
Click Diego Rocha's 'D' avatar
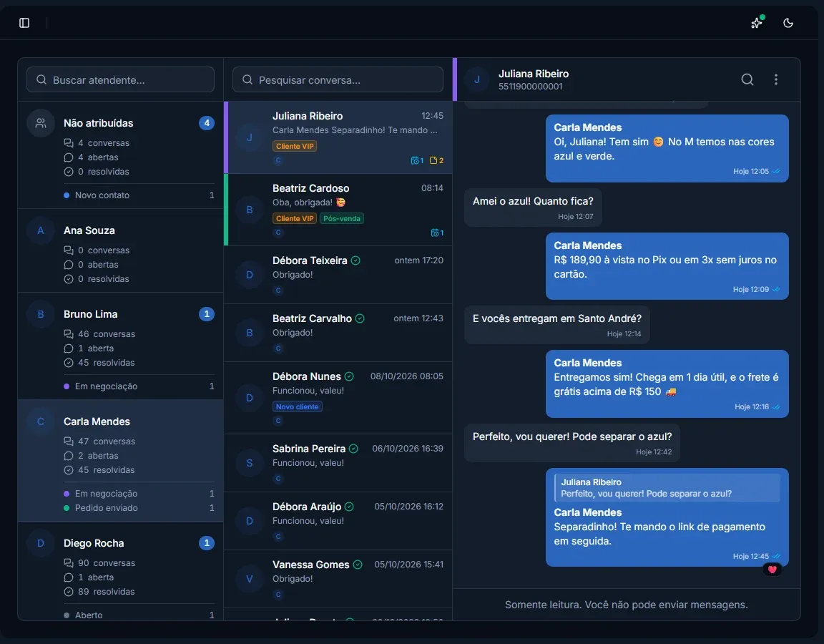(x=41, y=543)
